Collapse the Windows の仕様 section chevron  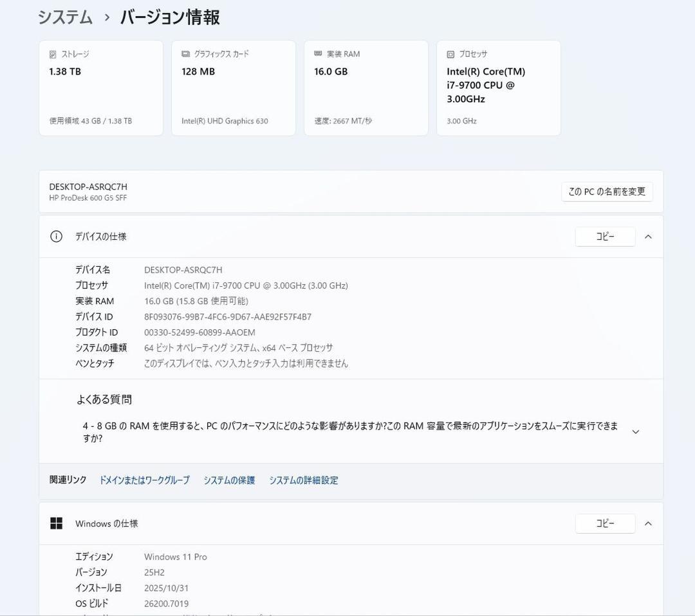(x=648, y=523)
